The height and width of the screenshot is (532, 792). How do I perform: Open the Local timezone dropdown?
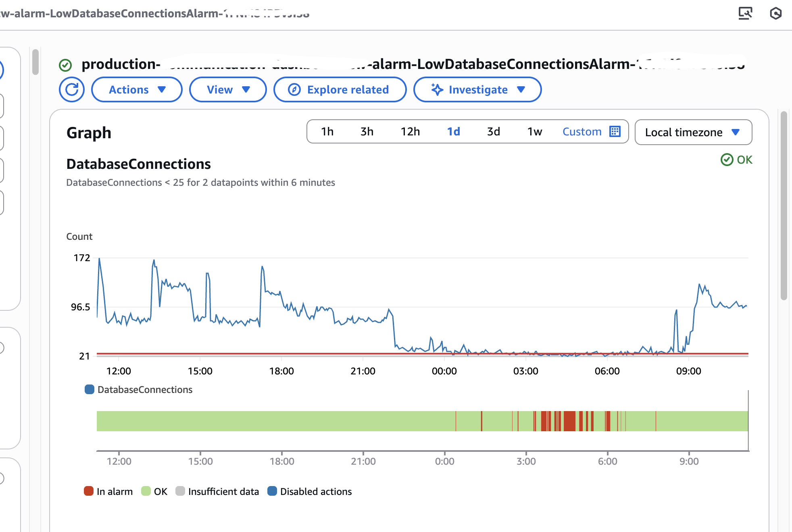tap(693, 132)
